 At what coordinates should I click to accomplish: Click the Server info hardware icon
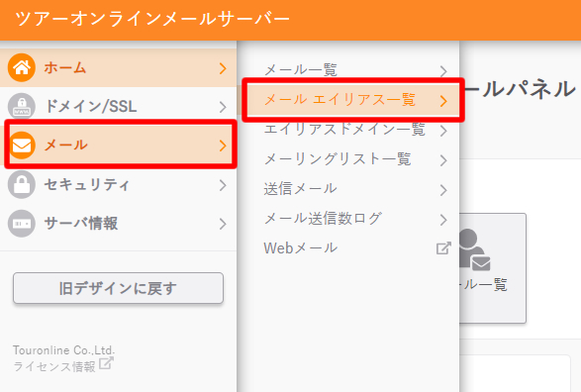(22, 224)
